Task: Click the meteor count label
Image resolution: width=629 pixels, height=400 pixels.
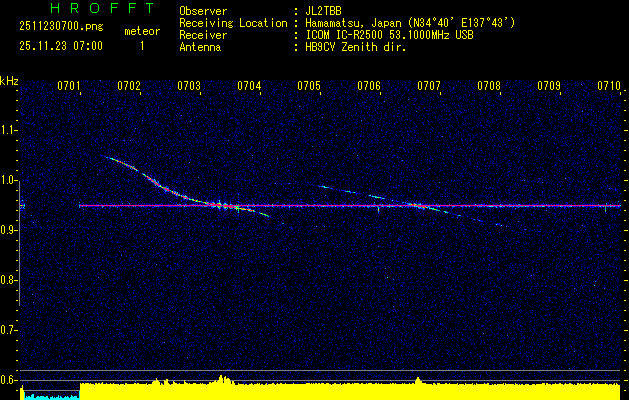Action: click(141, 31)
